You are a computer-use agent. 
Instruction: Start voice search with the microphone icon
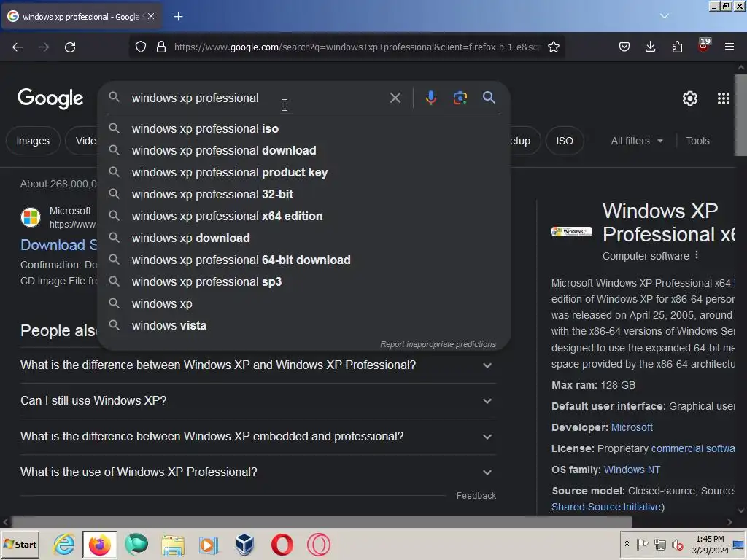(430, 98)
